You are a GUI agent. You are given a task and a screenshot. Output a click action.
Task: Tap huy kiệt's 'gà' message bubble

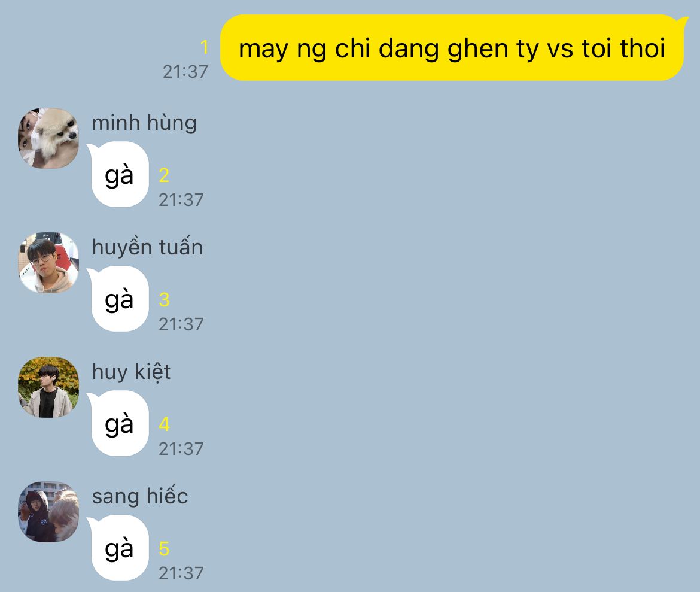(118, 424)
